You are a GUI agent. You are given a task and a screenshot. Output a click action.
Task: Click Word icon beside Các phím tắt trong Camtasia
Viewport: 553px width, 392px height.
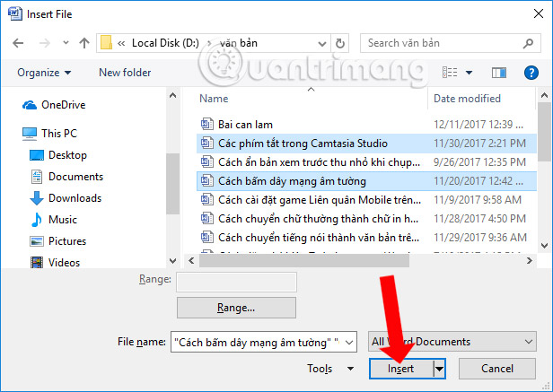tap(207, 144)
